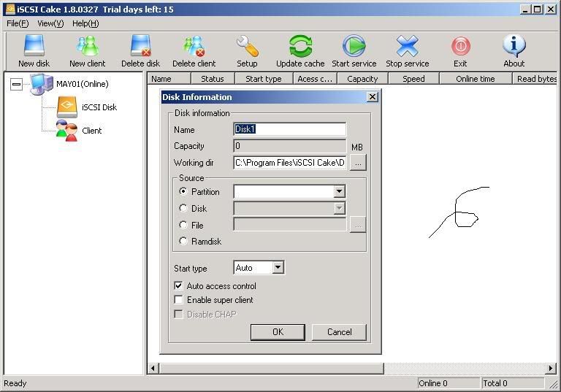
Task: Click the Name field containing Disk1
Action: pyautogui.click(x=289, y=129)
